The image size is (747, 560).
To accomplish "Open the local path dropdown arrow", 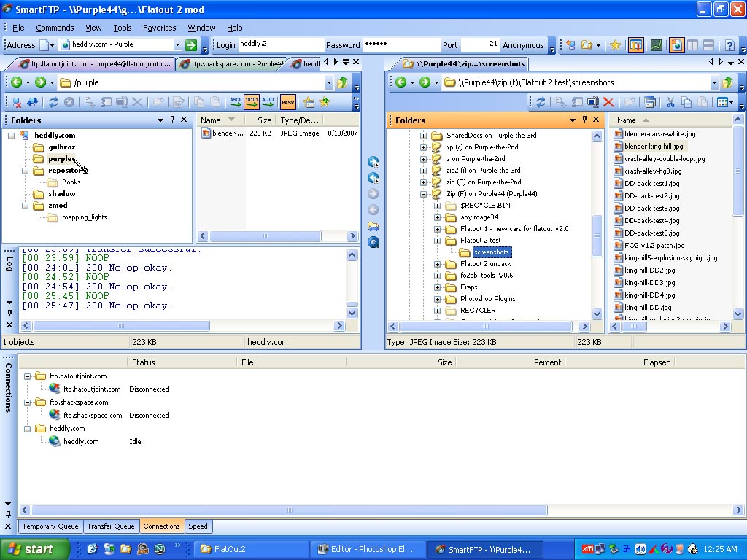I will coord(713,82).
